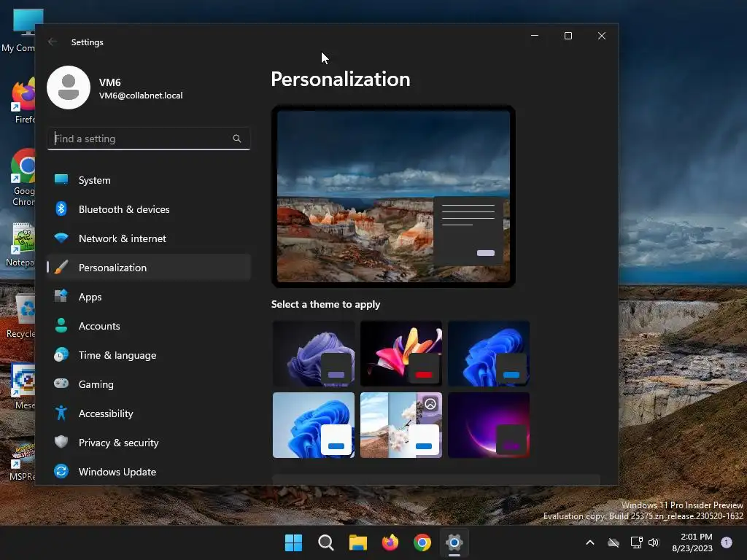The height and width of the screenshot is (560, 747).
Task: Close the Settings window
Action: pyautogui.click(x=602, y=36)
